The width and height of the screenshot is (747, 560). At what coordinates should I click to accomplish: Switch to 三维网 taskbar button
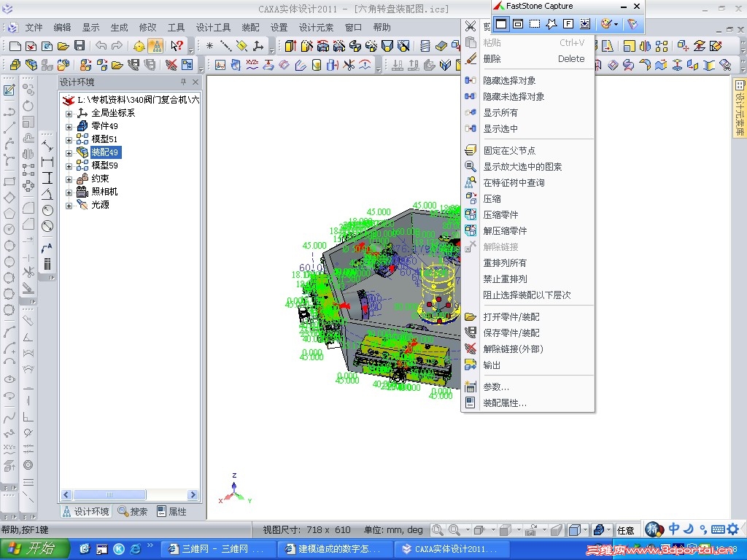[217, 549]
